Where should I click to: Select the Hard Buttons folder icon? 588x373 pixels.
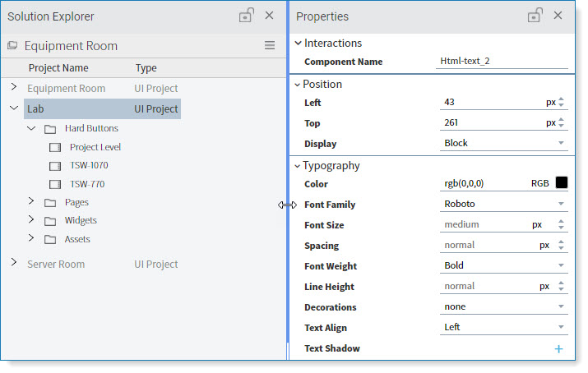pyautogui.click(x=50, y=130)
